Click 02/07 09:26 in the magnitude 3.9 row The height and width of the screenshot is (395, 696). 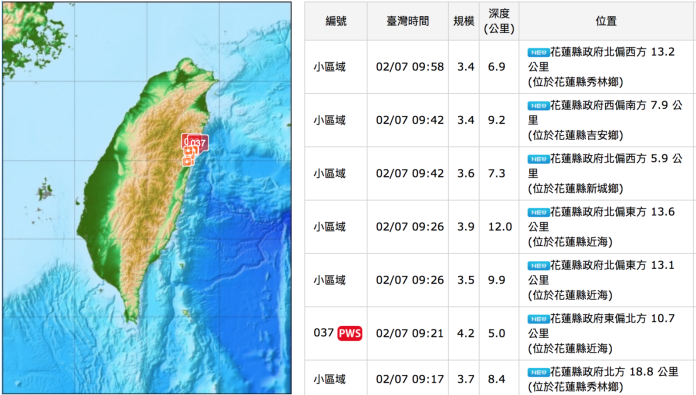(410, 227)
